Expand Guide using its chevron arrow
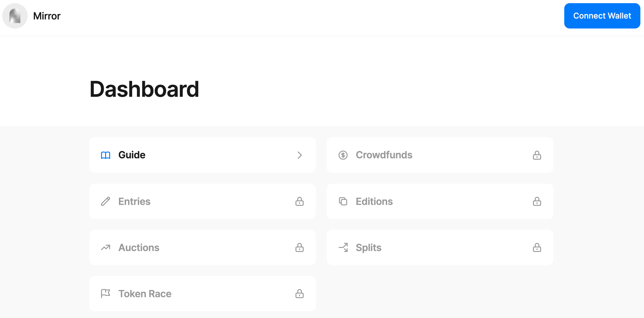Image resolution: width=644 pixels, height=318 pixels. [x=300, y=155]
